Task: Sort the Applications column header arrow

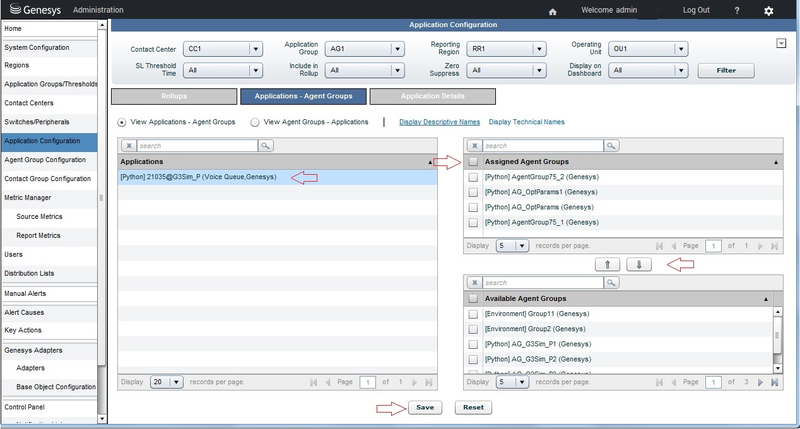Action: (x=430, y=162)
